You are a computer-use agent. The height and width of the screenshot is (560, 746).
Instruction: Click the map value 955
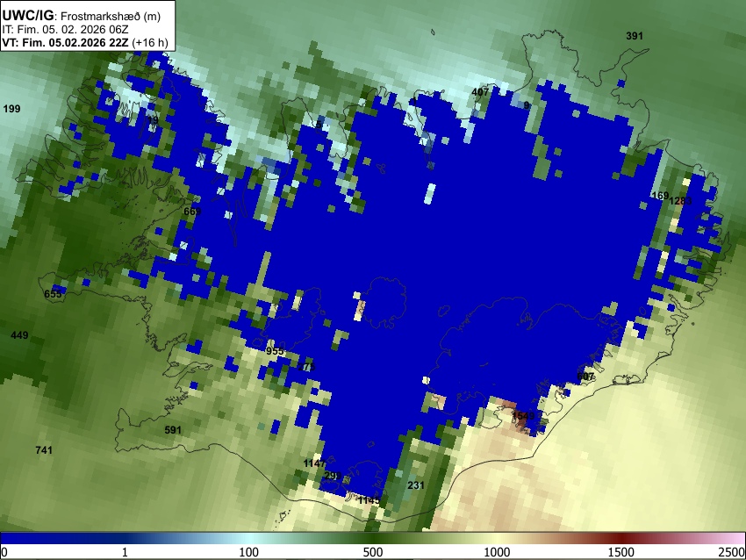coord(275,352)
